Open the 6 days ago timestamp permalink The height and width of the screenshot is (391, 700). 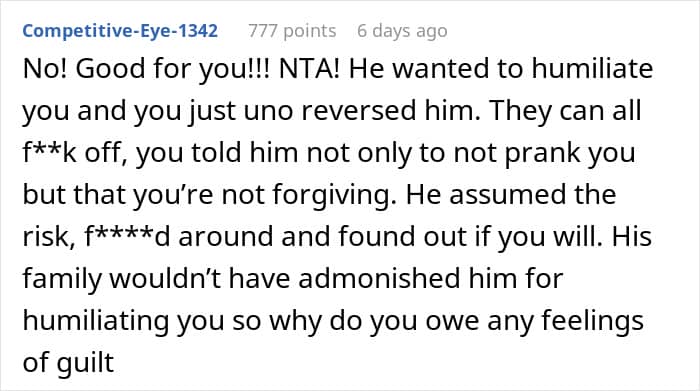click(x=402, y=31)
